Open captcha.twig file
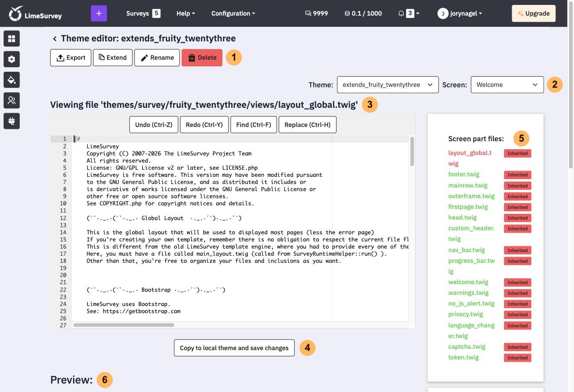 tap(467, 347)
